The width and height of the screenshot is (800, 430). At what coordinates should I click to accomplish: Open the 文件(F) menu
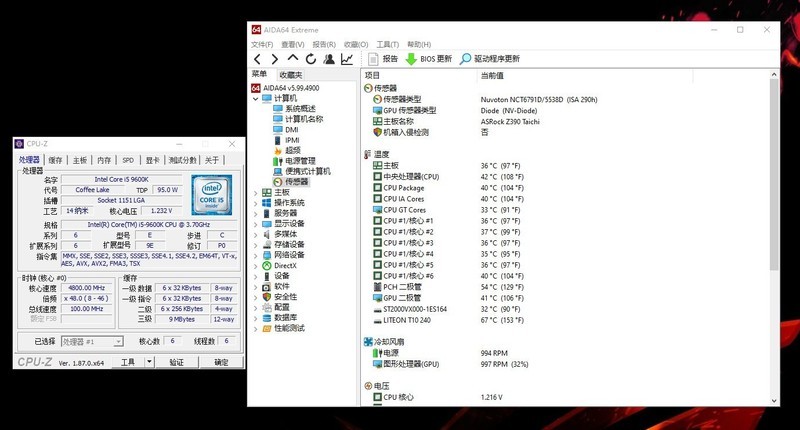(x=262, y=44)
